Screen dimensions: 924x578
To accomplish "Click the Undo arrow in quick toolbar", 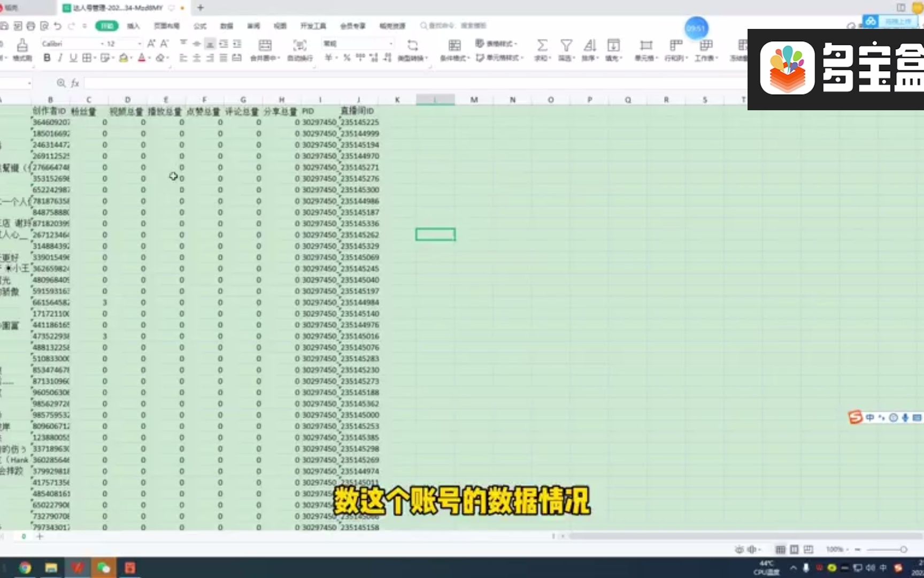I will (58, 26).
